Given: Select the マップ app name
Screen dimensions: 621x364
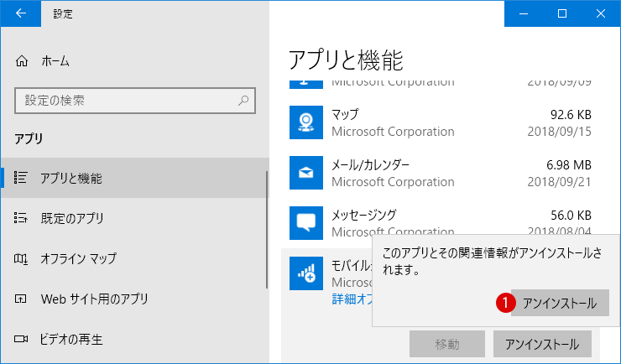Looking at the screenshot, I should pyautogui.click(x=345, y=114).
